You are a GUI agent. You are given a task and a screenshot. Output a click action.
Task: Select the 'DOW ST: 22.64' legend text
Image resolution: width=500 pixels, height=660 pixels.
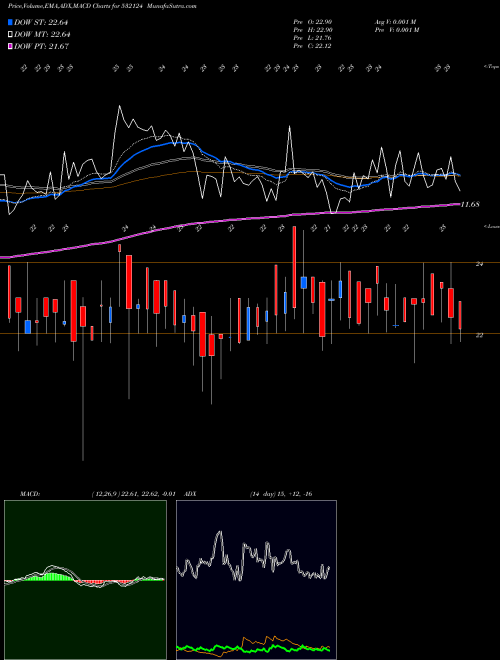point(41,22)
